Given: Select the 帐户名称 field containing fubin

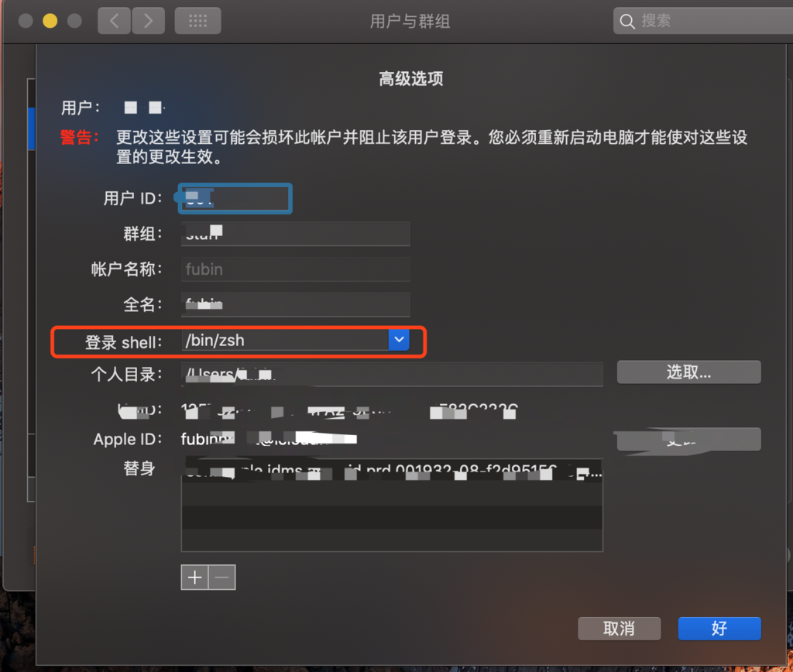Looking at the screenshot, I should coord(295,269).
